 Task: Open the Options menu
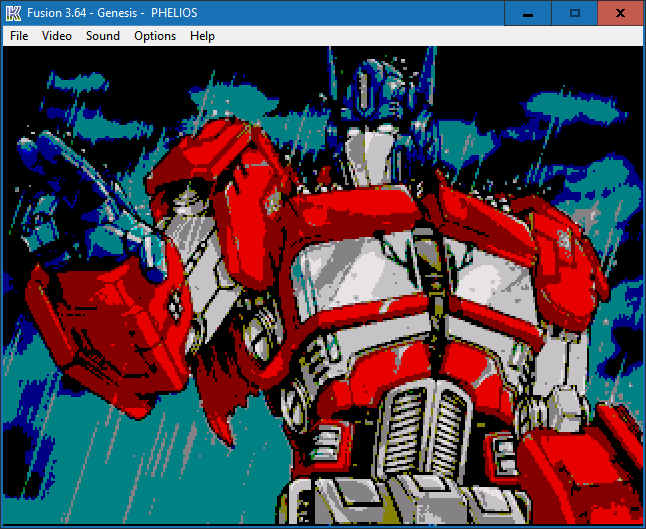155,36
